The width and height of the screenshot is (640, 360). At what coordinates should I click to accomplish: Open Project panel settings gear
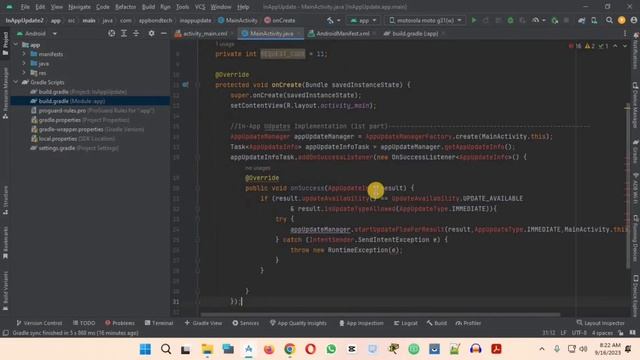[x=151, y=33]
